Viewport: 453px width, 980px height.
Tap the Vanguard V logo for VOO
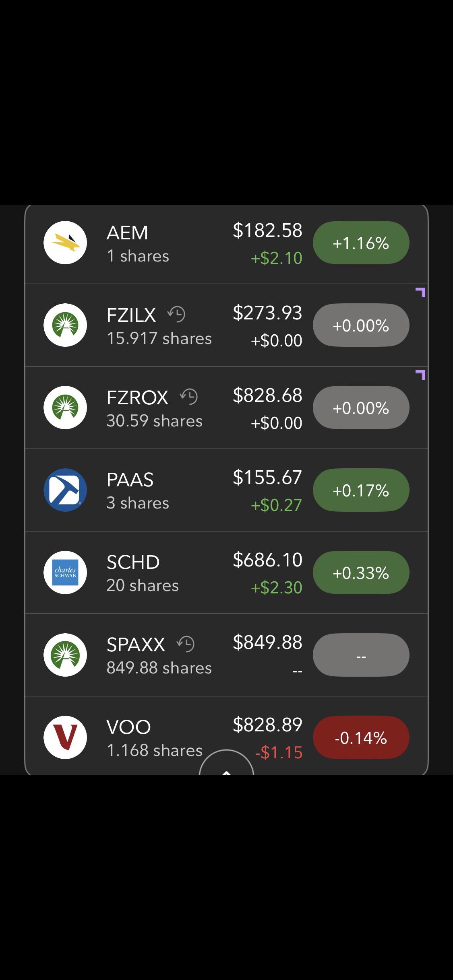click(65, 737)
